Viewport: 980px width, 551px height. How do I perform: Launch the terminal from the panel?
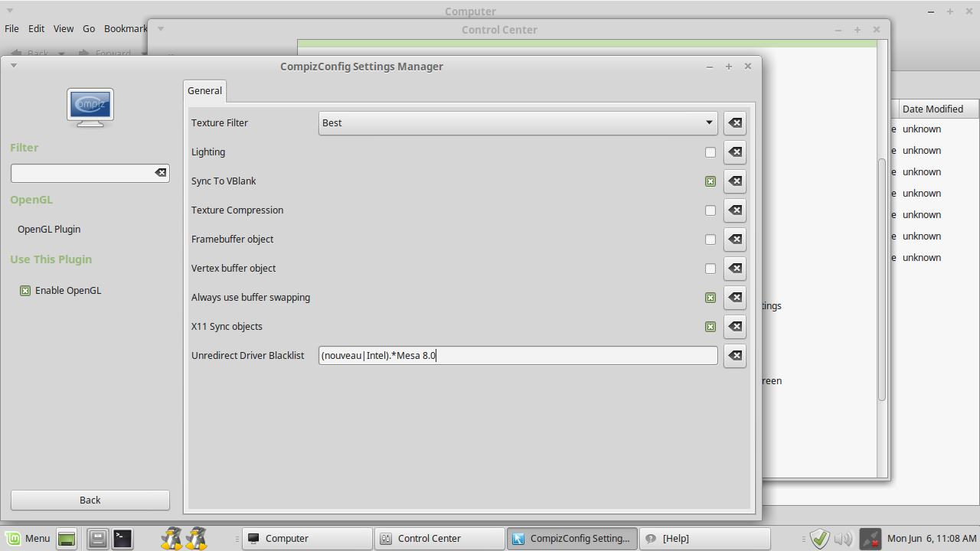click(122, 539)
